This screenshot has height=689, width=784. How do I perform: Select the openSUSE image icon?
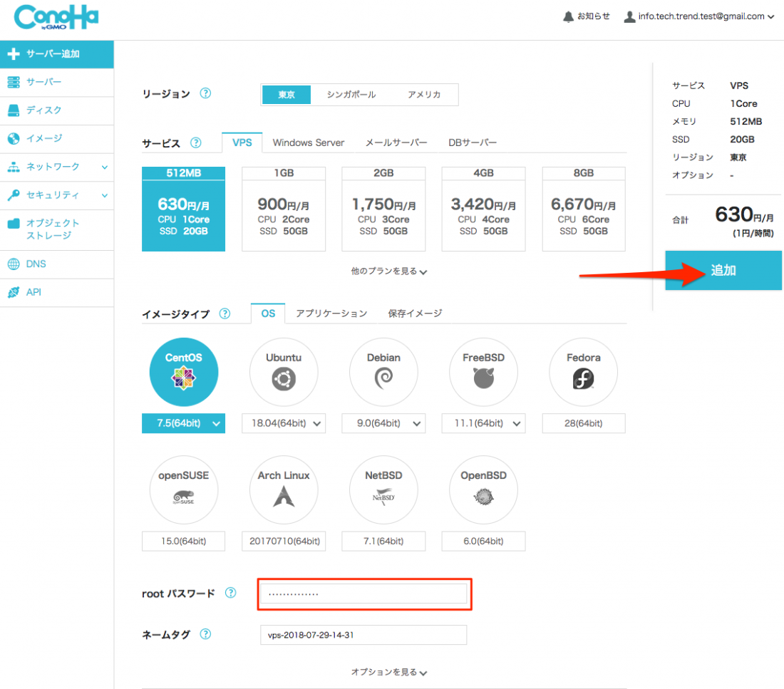tap(183, 489)
